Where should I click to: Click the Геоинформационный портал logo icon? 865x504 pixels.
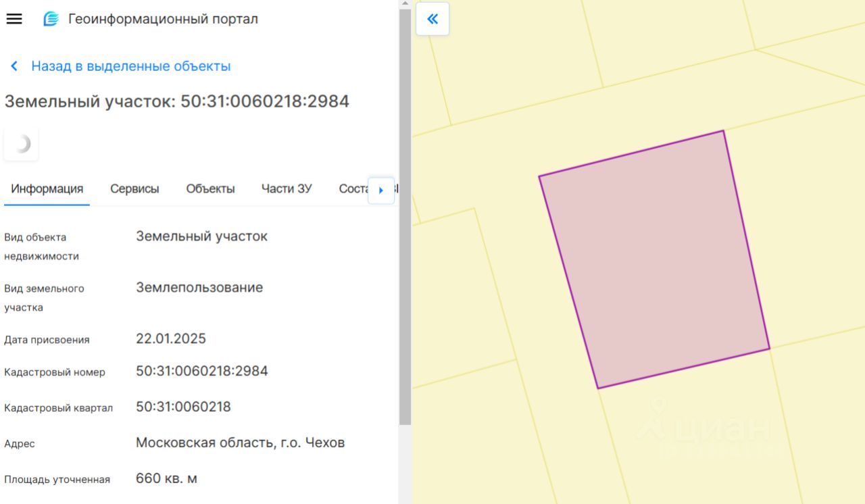point(51,19)
